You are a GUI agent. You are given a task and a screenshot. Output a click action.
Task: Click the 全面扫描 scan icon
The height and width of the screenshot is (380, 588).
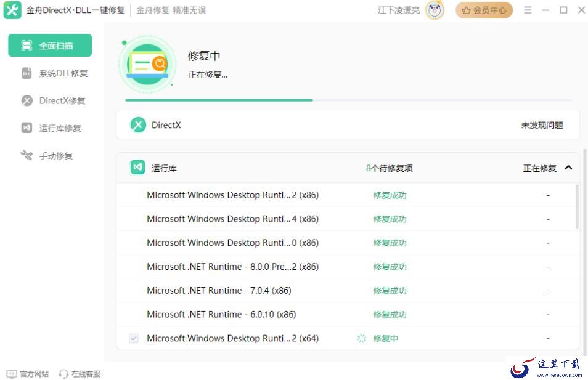pyautogui.click(x=27, y=46)
